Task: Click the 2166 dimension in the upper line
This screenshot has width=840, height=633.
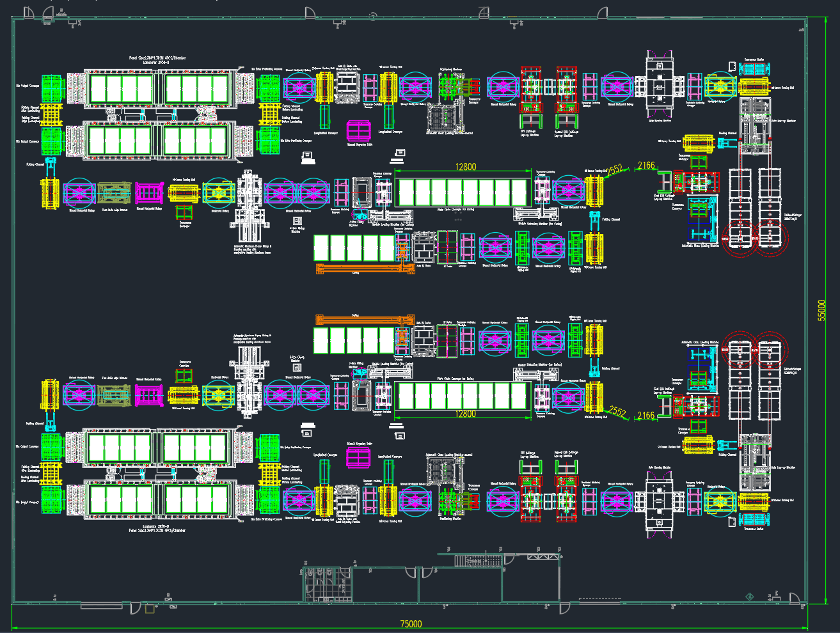Action: click(646, 166)
